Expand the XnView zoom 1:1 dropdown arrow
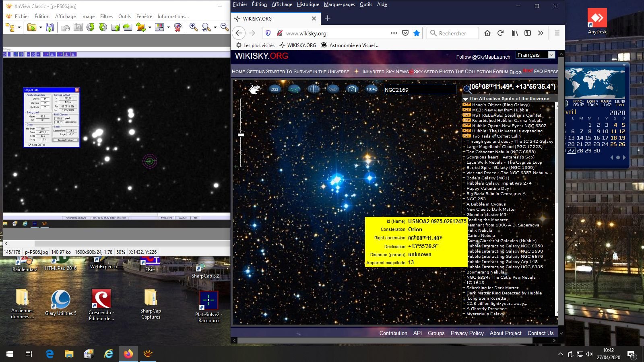644x362 pixels. pyautogui.click(x=215, y=27)
